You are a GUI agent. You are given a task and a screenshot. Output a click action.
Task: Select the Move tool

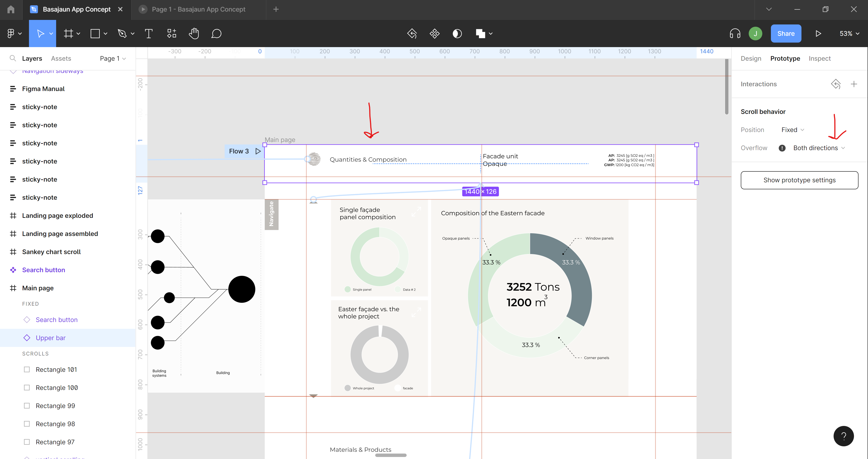[41, 33]
